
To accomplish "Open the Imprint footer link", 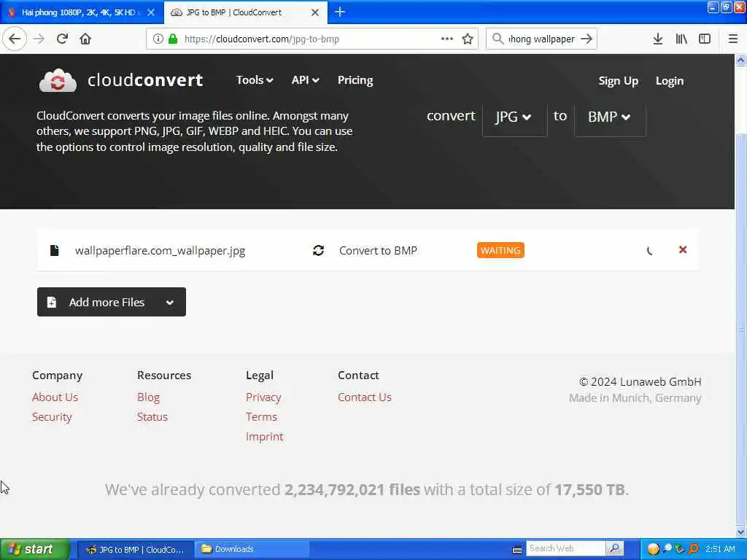I will 264,437.
